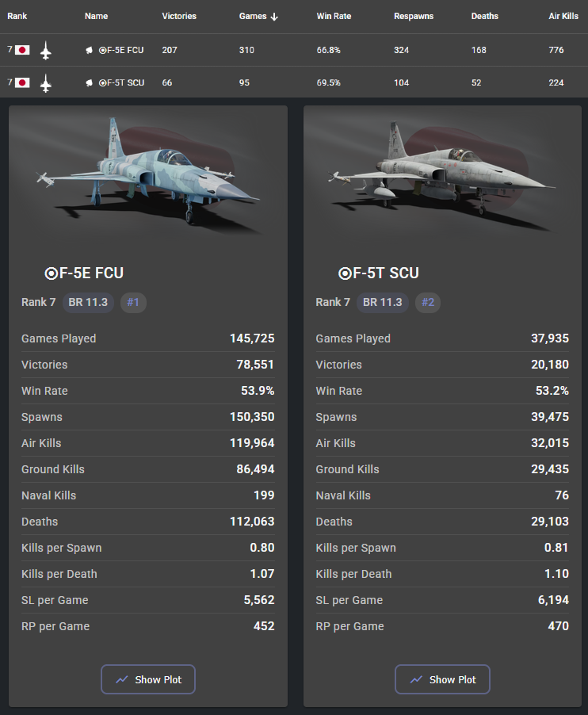Click the Japan flag in F-5E FCU row
588x715 pixels.
point(22,50)
